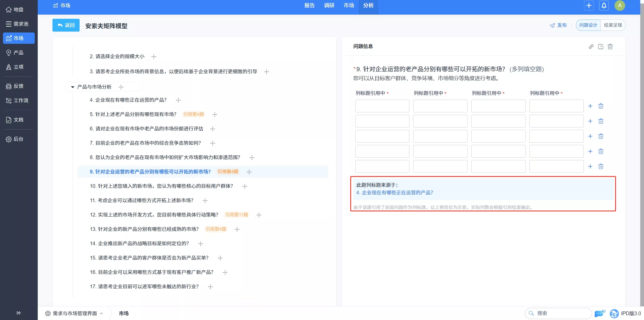Click the 搜索 search field
Image resolution: width=644 pixels, height=320 pixels.
[x=558, y=313]
